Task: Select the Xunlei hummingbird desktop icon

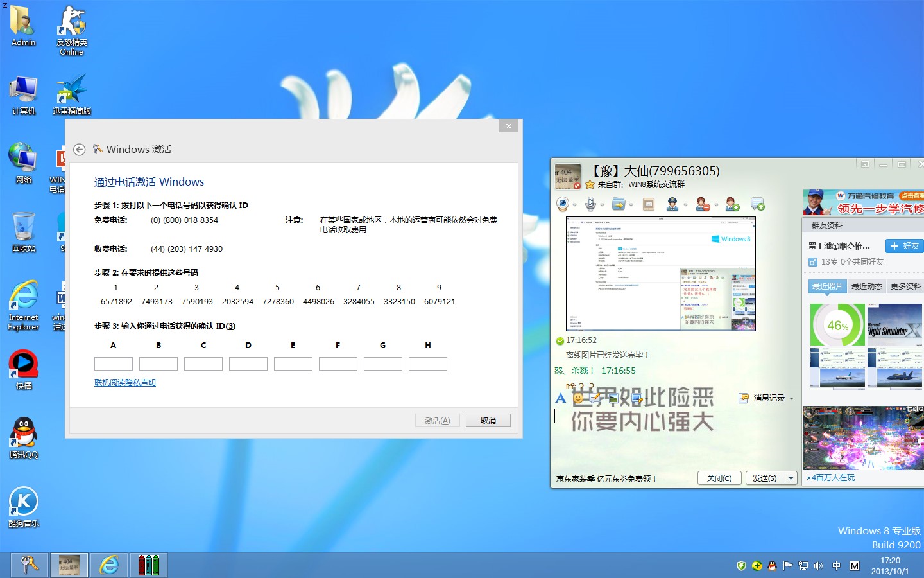Action: 72,94
